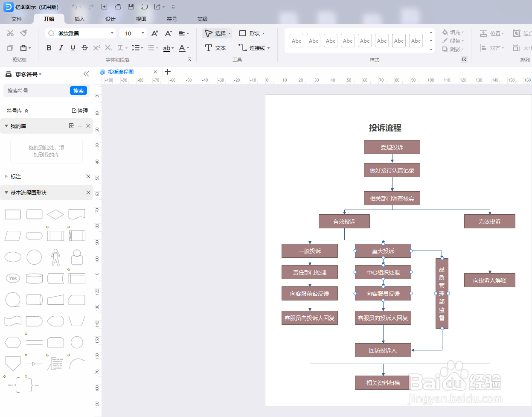532x417 pixels.
Task: Add to 我的库 with plus icon
Action: coord(80,126)
